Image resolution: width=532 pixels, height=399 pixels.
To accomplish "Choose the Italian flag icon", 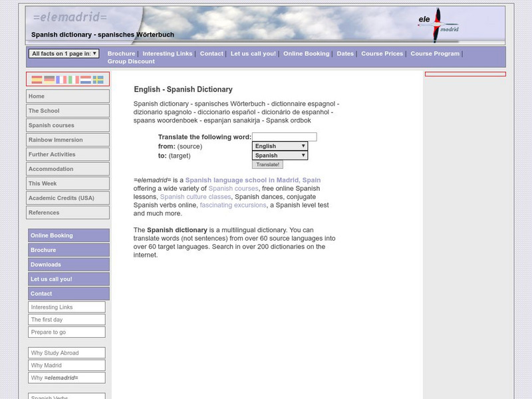I will 73,80.
